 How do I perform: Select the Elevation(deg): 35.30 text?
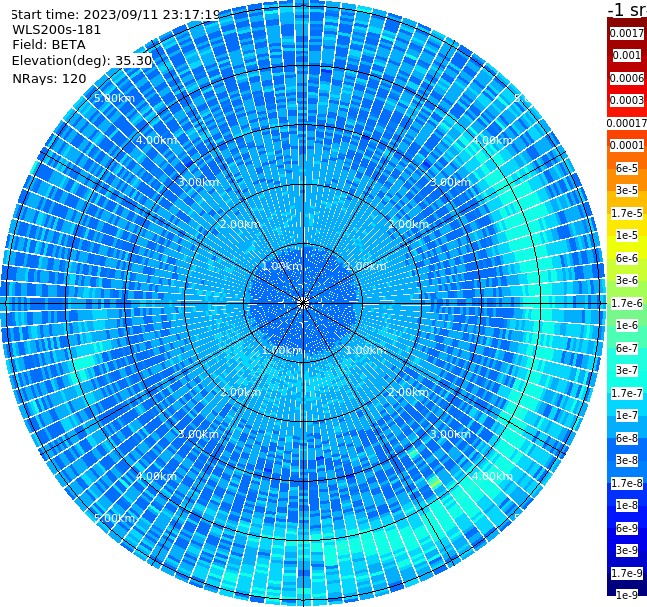coord(82,61)
